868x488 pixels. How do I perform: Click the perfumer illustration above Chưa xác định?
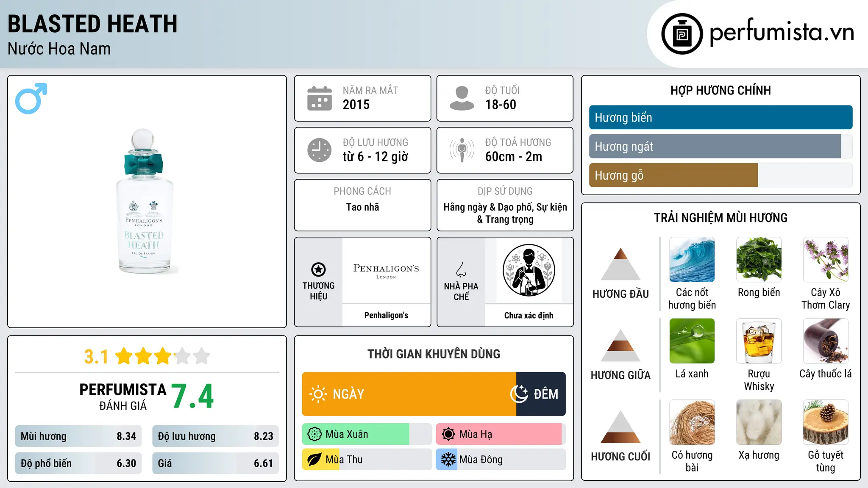pos(529,270)
